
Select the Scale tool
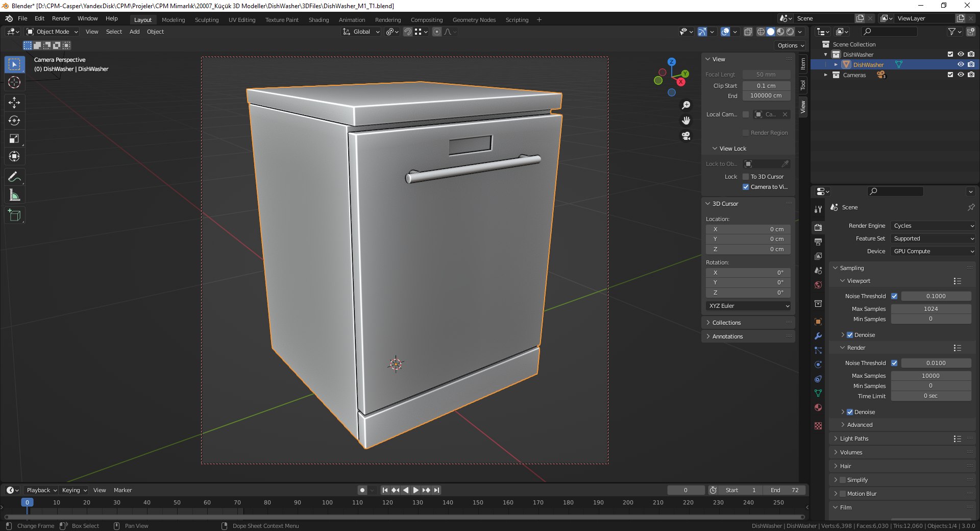click(x=14, y=138)
